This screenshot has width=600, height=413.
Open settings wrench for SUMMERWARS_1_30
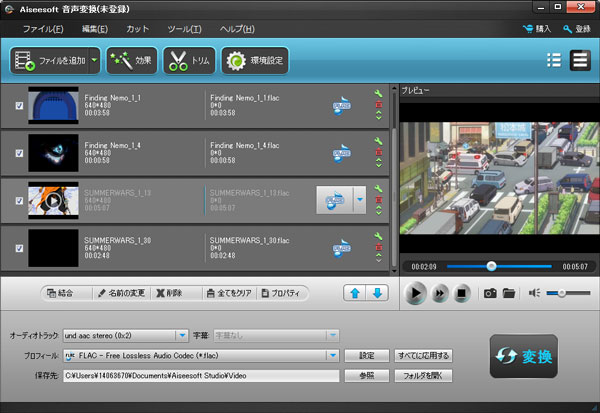point(378,236)
